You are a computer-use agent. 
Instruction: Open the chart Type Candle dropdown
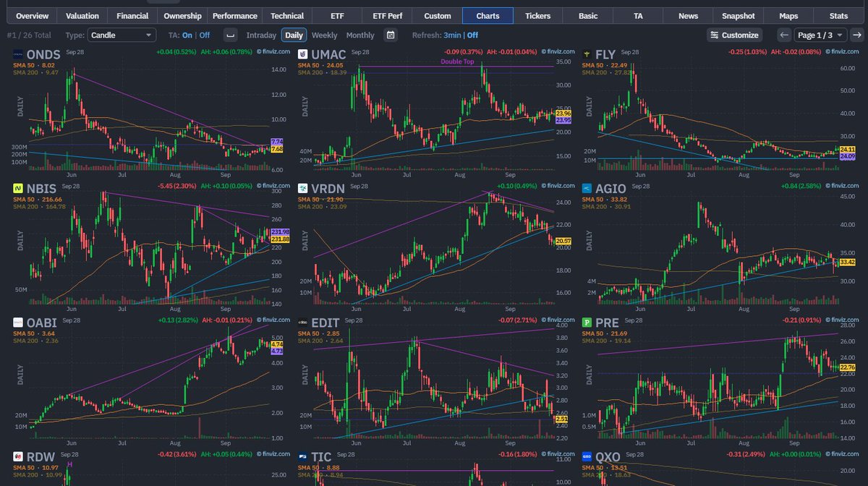(x=122, y=35)
